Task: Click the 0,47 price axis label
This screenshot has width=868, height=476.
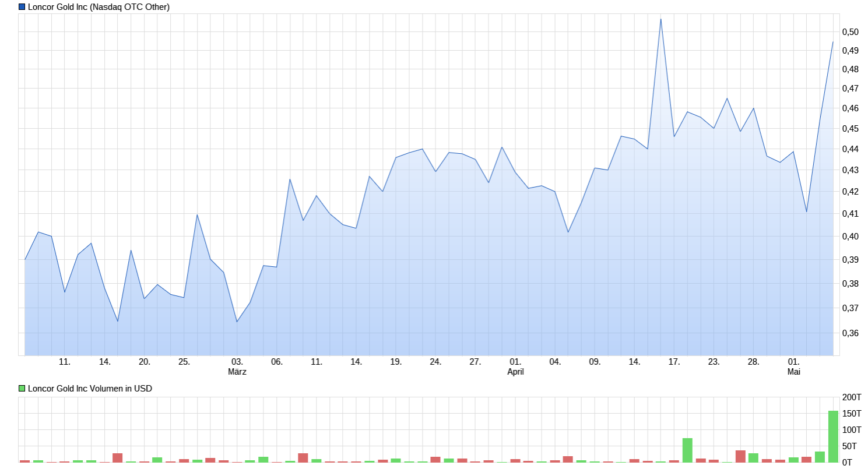Action: click(x=851, y=89)
